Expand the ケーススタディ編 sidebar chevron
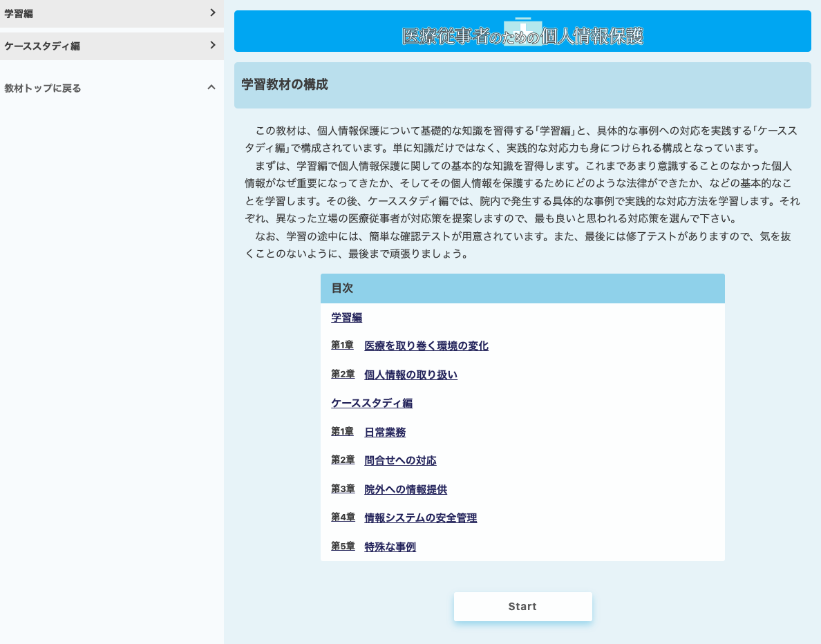 213,45
